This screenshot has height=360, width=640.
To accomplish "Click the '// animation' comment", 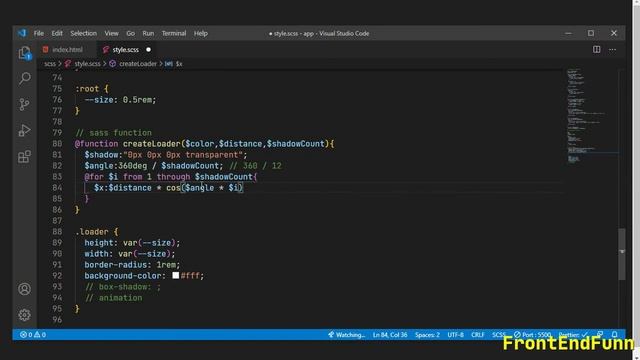I will pyautogui.click(x=113, y=298).
